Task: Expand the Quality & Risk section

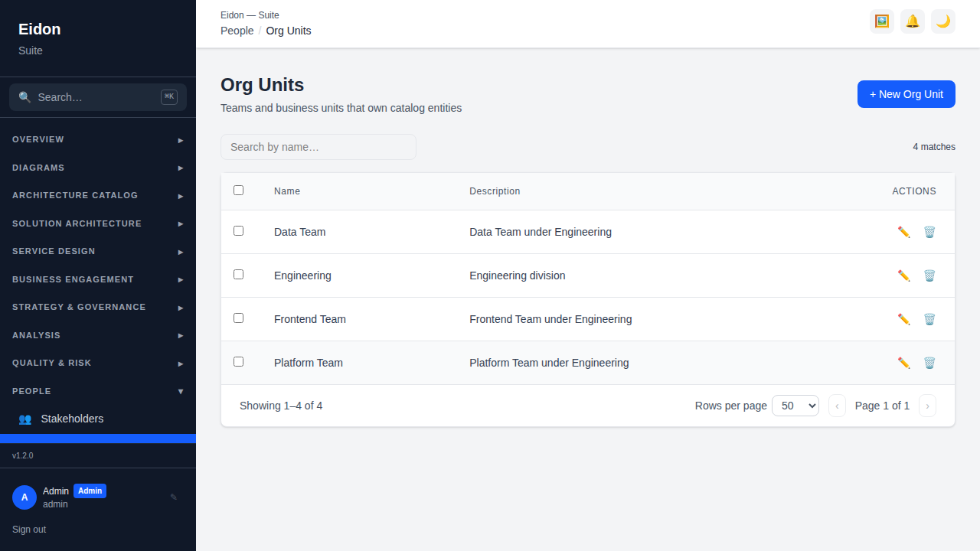Action: [x=98, y=364]
